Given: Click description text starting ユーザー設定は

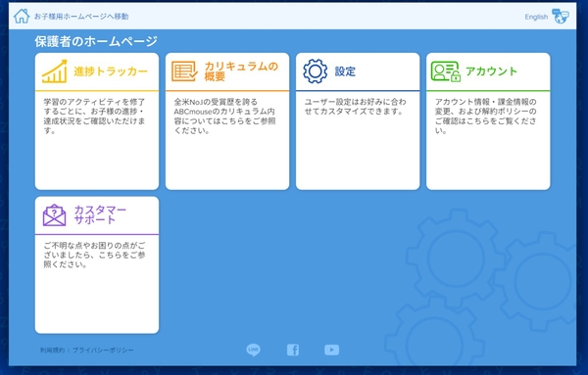Looking at the screenshot, I should point(355,107).
